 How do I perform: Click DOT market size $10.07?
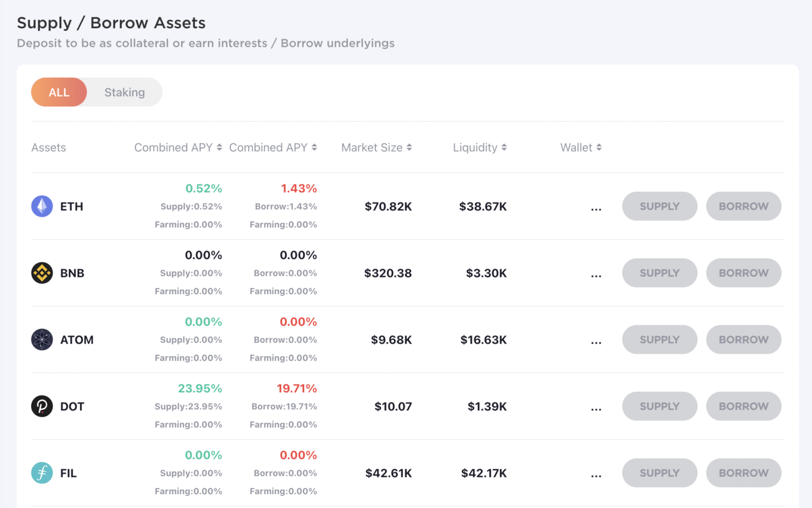pos(394,406)
